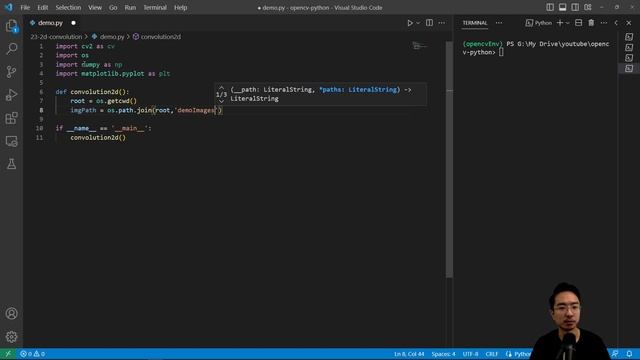Close the terminal panel
This screenshot has height=360, width=640.
pos(629,23)
